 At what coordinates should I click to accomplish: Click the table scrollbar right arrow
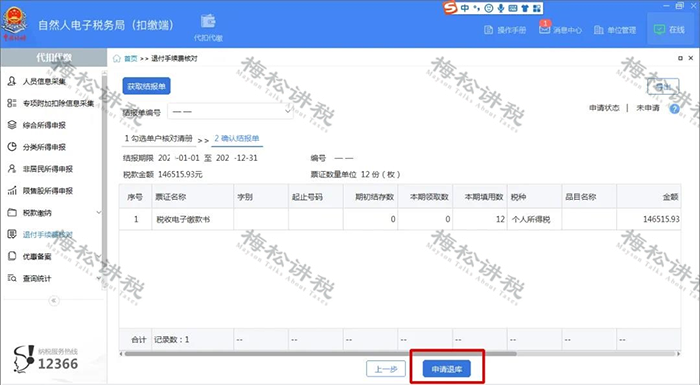pos(678,354)
